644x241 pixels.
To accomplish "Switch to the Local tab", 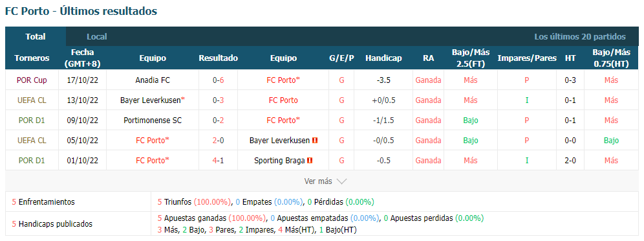I will (x=97, y=36).
